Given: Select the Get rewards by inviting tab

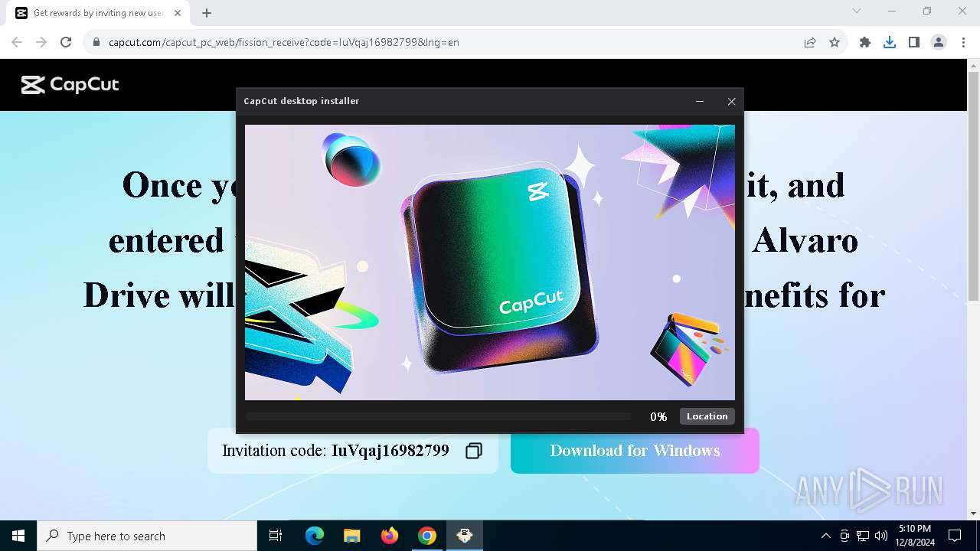Looking at the screenshot, I should tap(97, 13).
